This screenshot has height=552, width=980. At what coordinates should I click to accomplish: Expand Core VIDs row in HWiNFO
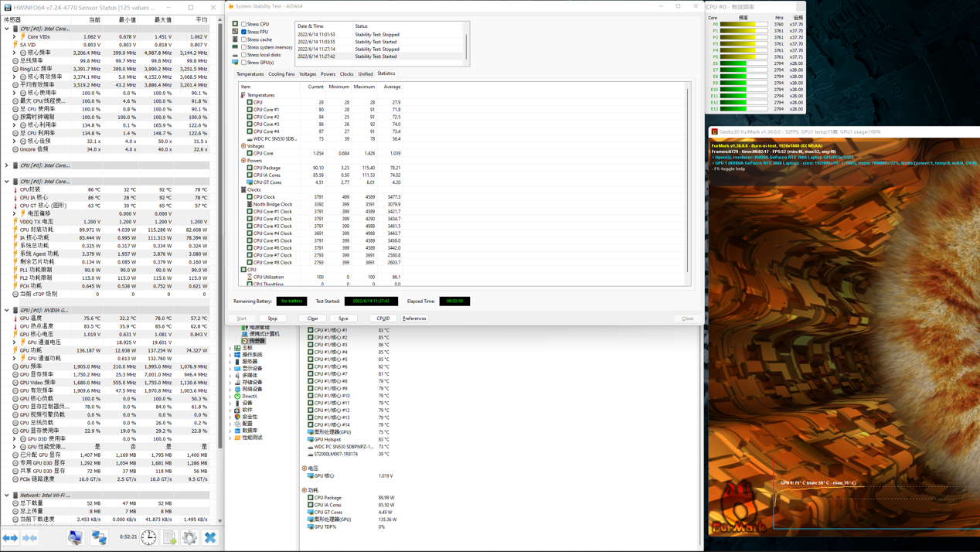[15, 36]
